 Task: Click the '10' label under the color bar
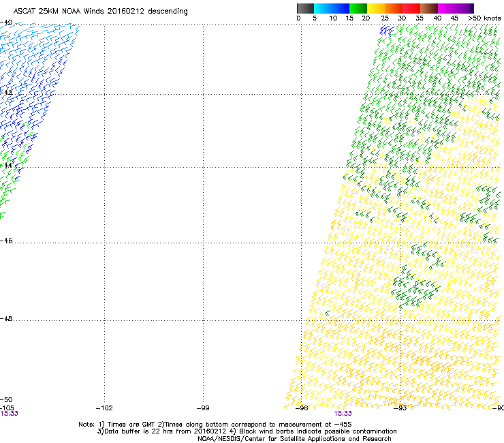tap(333, 18)
